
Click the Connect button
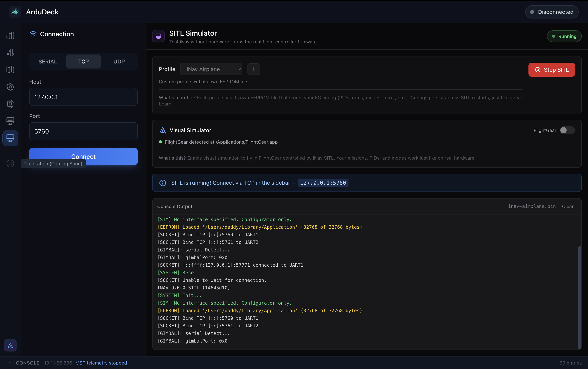(x=83, y=156)
